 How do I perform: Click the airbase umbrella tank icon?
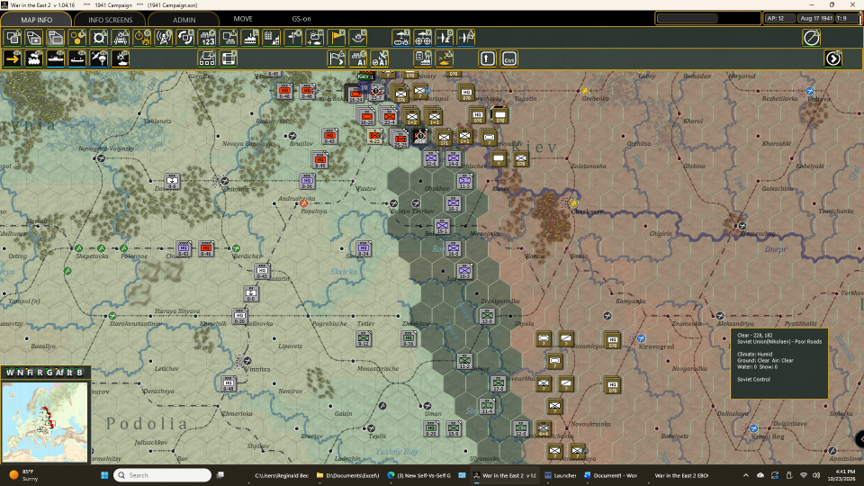coord(401,38)
